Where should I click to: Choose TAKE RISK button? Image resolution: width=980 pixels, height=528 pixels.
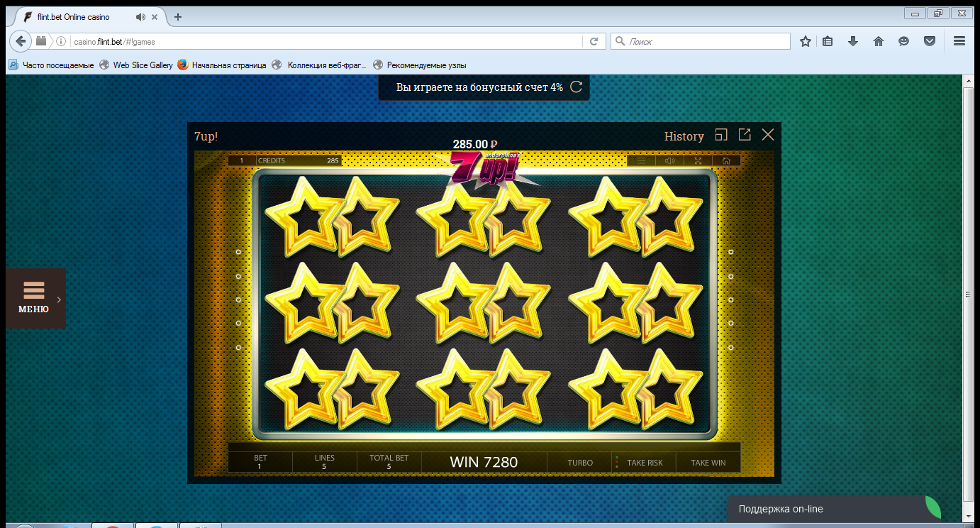[645, 462]
